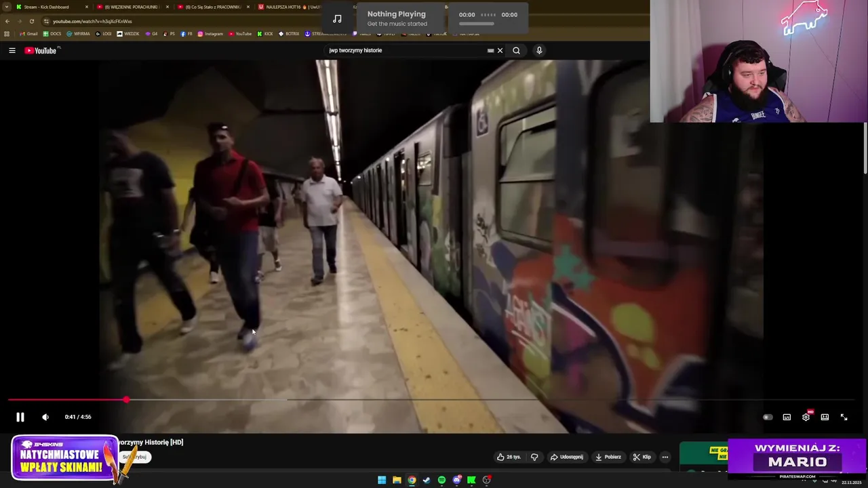Open Kick app from taskbar

pos(471,480)
